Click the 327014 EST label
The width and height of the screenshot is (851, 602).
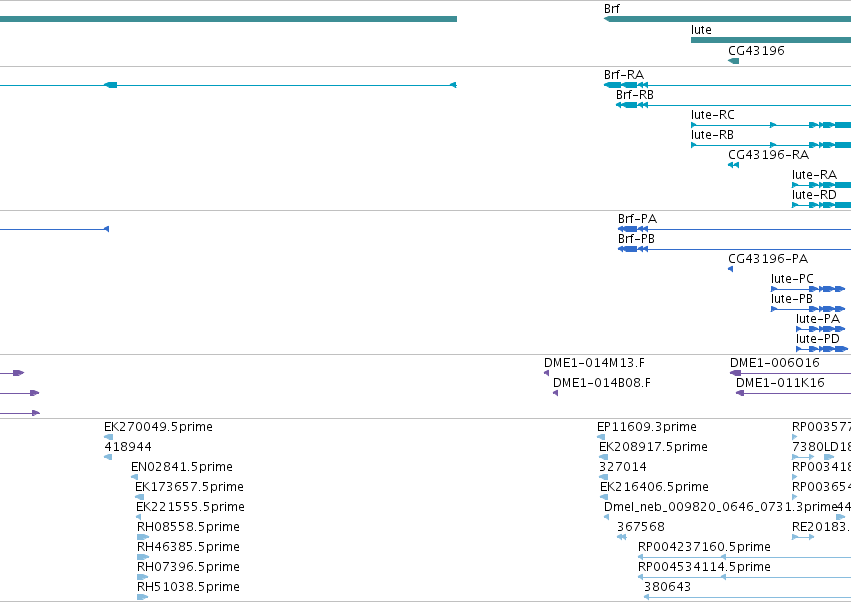623,467
